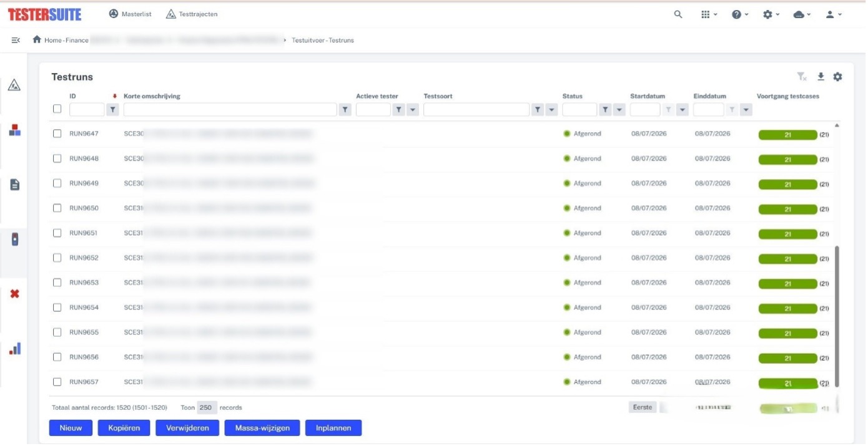Expand the Actieve tester dropdown arrow

tap(413, 110)
